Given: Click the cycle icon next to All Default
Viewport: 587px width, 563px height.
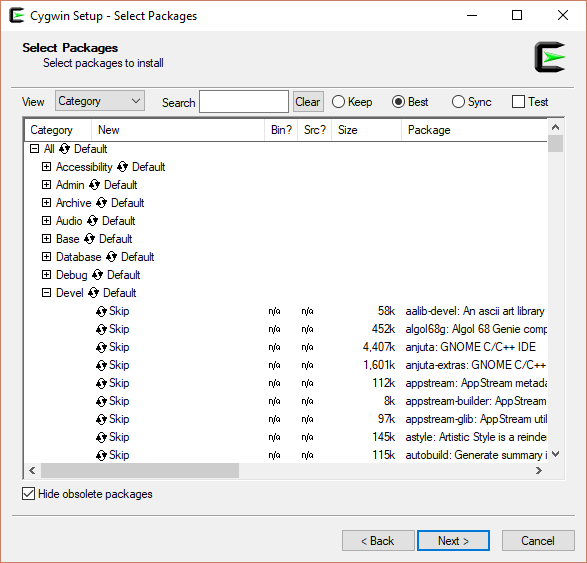Looking at the screenshot, I should (64, 149).
